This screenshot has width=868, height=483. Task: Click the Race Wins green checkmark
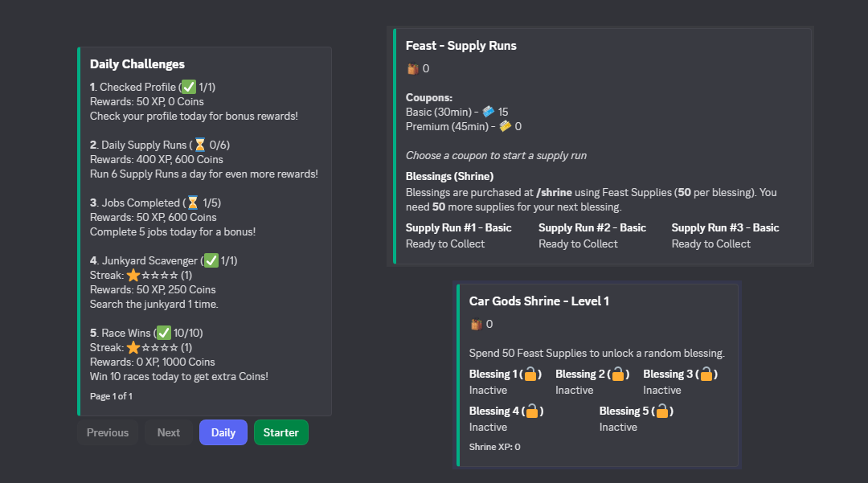pyautogui.click(x=163, y=333)
